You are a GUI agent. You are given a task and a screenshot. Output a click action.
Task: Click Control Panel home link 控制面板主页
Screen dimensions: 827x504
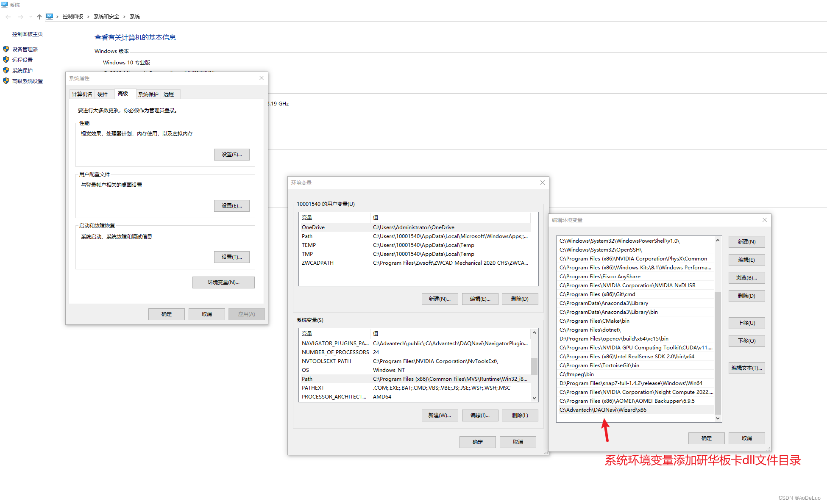coord(28,34)
